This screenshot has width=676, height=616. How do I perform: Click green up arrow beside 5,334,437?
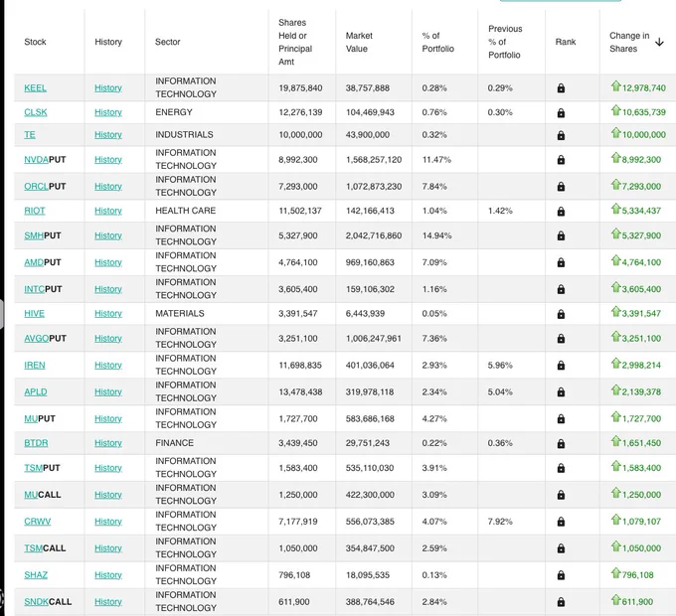(x=615, y=209)
